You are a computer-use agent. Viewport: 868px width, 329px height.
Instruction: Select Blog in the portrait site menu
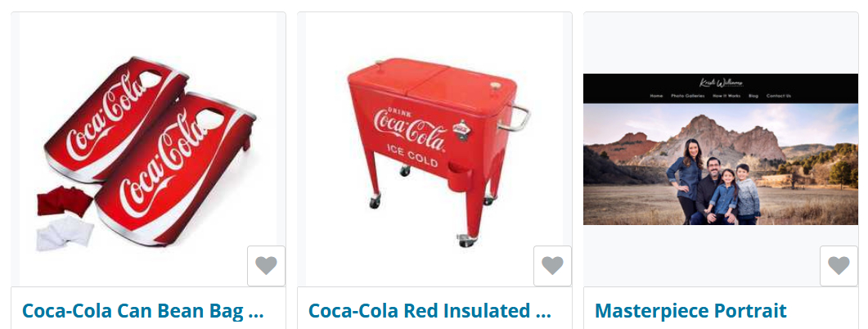click(753, 96)
